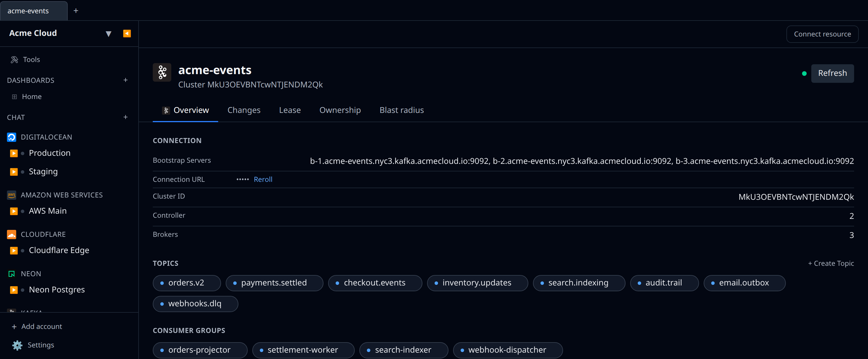This screenshot has width=868, height=359.
Task: Reveal the masked Connection URL dots
Action: coord(242,179)
